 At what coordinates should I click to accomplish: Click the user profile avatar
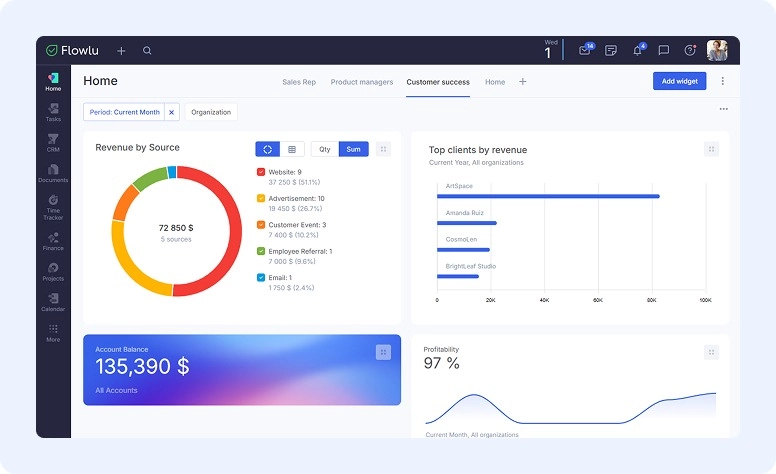click(717, 50)
